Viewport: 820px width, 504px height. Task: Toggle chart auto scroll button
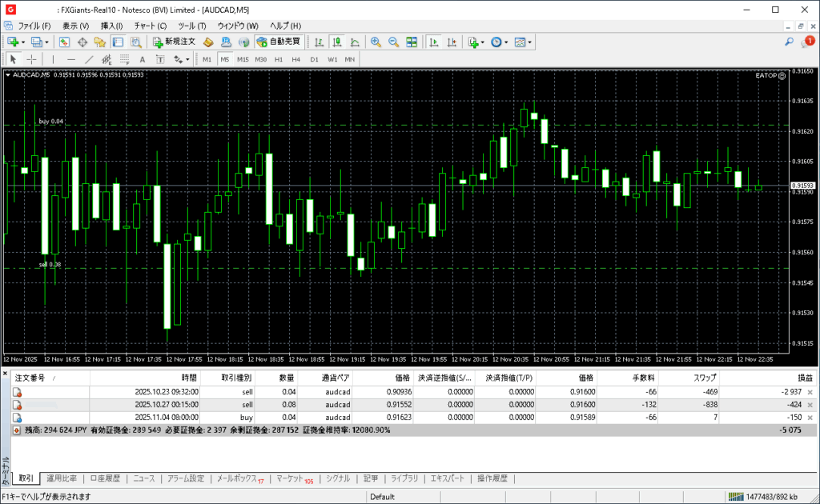pos(433,42)
